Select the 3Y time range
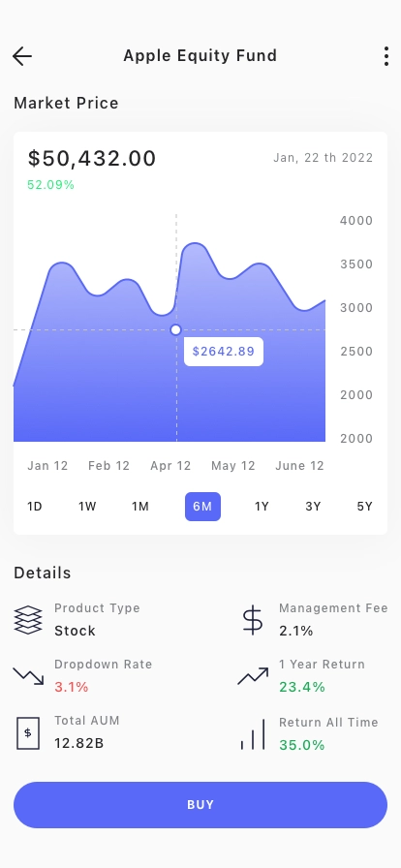Image resolution: width=401 pixels, height=868 pixels. pyautogui.click(x=313, y=507)
